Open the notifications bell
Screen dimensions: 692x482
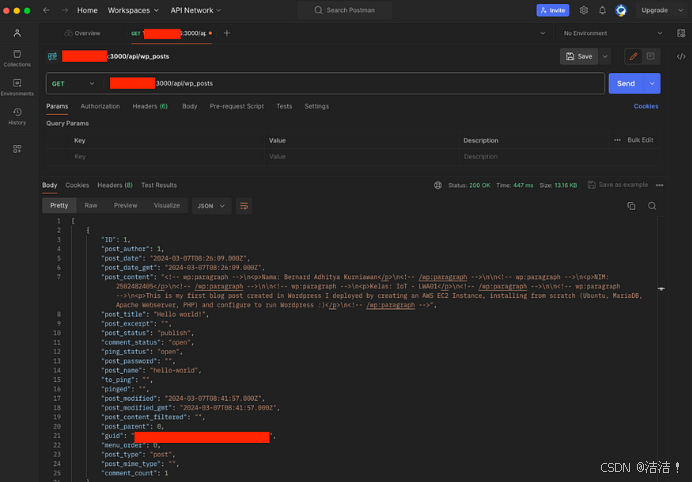pos(602,10)
